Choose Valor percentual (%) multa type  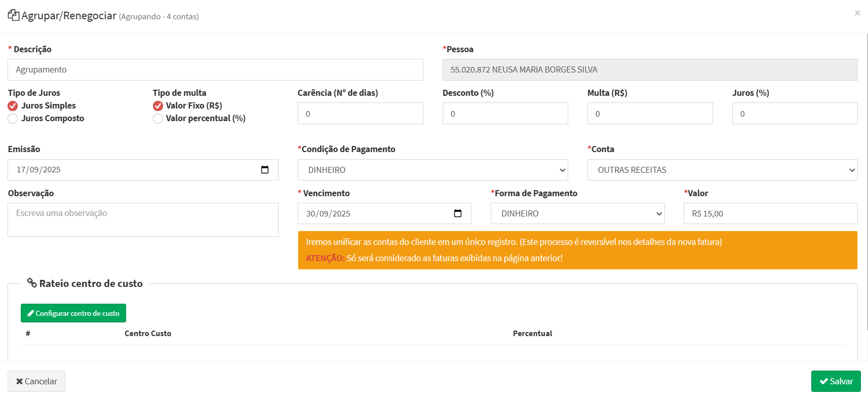pyautogui.click(x=158, y=119)
